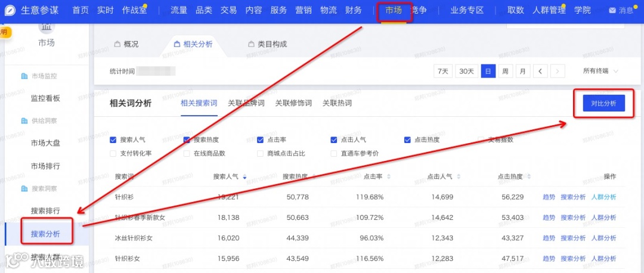Click the sort arrows beside 搜索人气 column
The height and width of the screenshot is (273, 644).
click(x=245, y=177)
